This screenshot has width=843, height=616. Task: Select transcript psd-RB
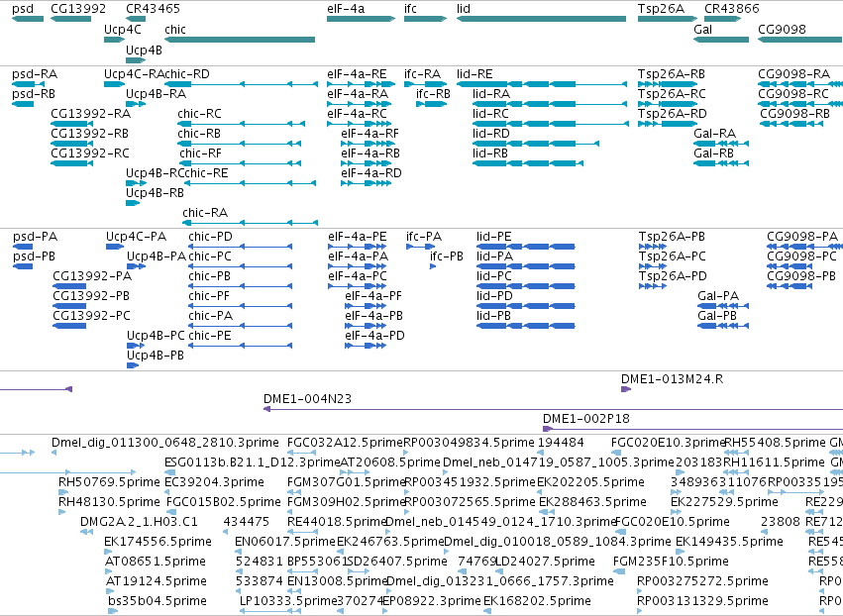click(23, 104)
